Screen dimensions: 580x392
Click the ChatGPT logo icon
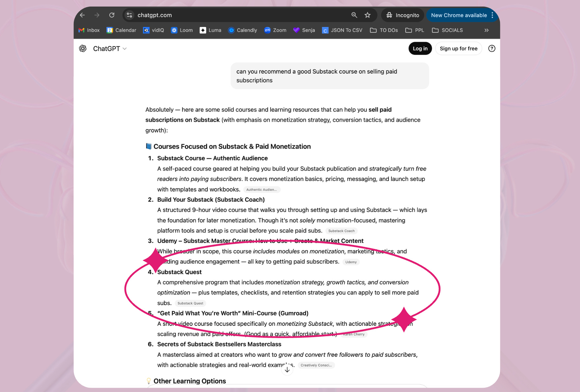pyautogui.click(x=83, y=49)
